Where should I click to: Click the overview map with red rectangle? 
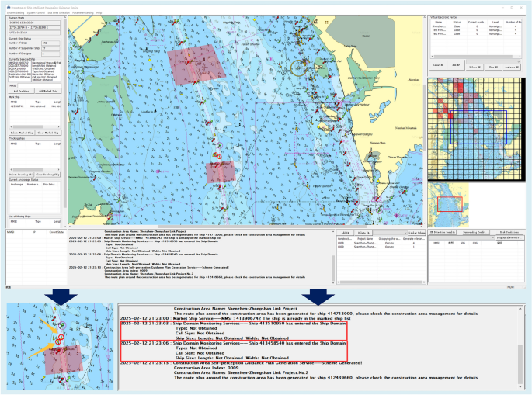(x=448, y=205)
